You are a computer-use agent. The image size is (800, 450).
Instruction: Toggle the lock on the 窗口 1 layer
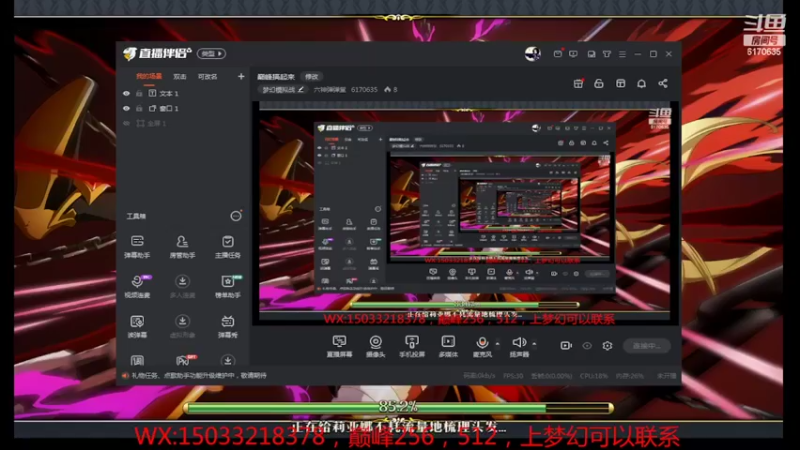(139, 108)
